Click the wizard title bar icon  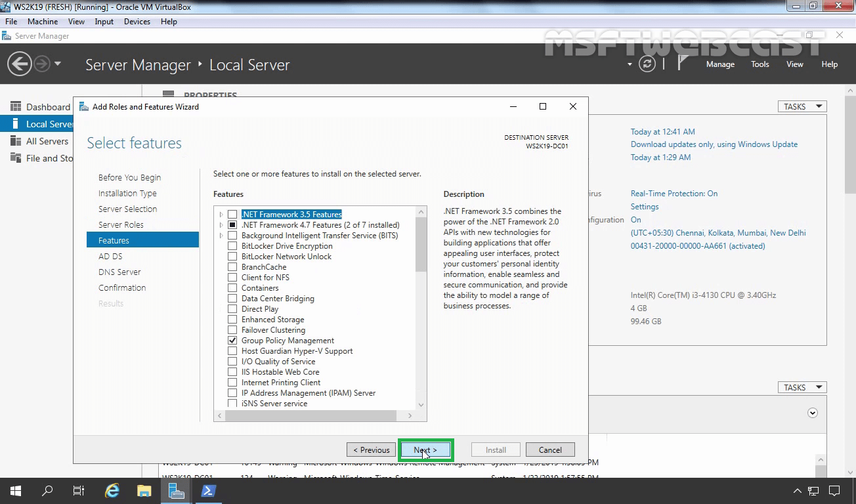click(84, 106)
